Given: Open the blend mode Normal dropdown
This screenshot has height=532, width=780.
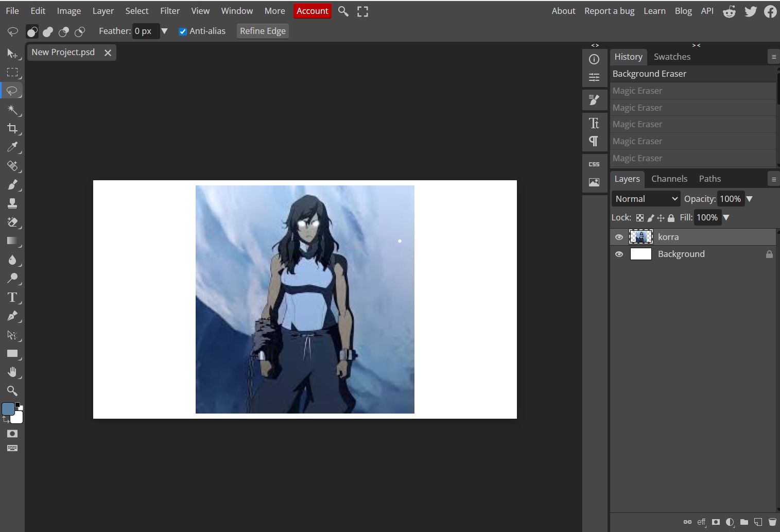Looking at the screenshot, I should 646,199.
